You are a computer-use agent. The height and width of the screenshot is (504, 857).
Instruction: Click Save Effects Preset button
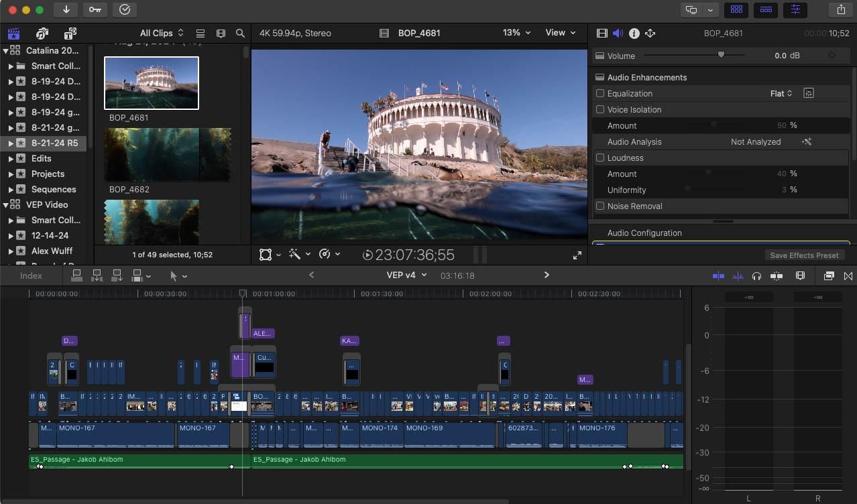coord(804,255)
